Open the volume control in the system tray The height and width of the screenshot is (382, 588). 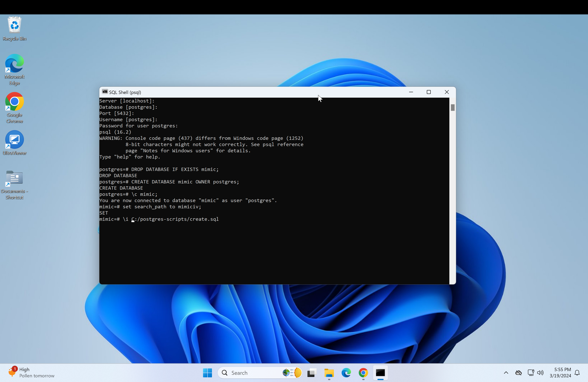pyautogui.click(x=540, y=373)
